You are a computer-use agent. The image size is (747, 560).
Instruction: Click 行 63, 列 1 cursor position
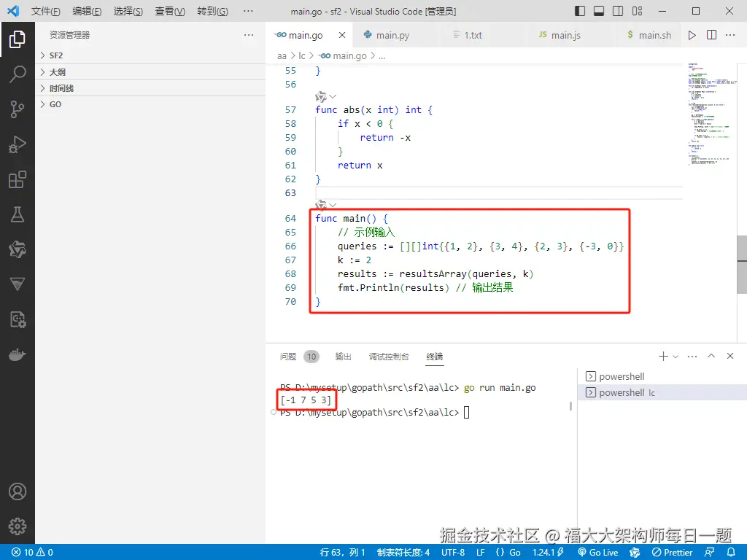(x=342, y=552)
